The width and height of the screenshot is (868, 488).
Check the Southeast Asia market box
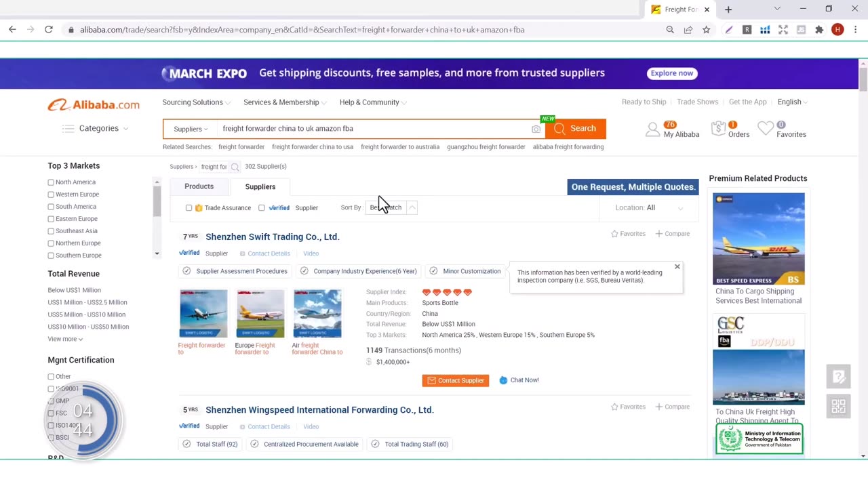click(x=51, y=231)
